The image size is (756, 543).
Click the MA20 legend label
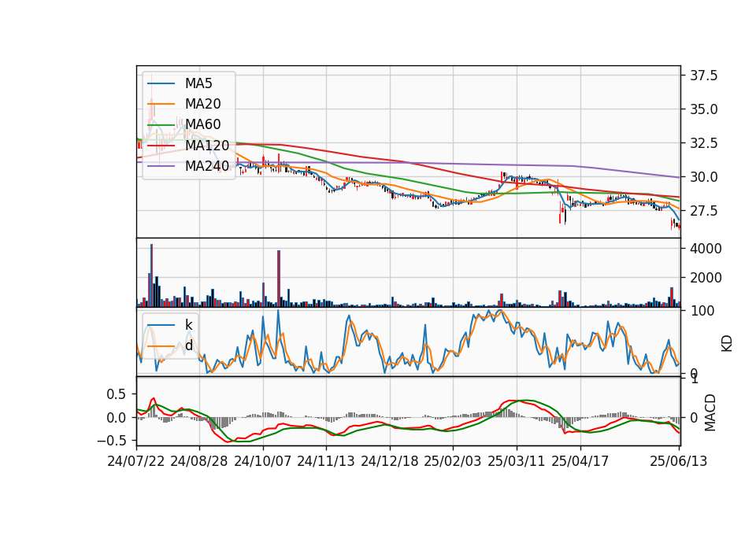click(x=202, y=104)
